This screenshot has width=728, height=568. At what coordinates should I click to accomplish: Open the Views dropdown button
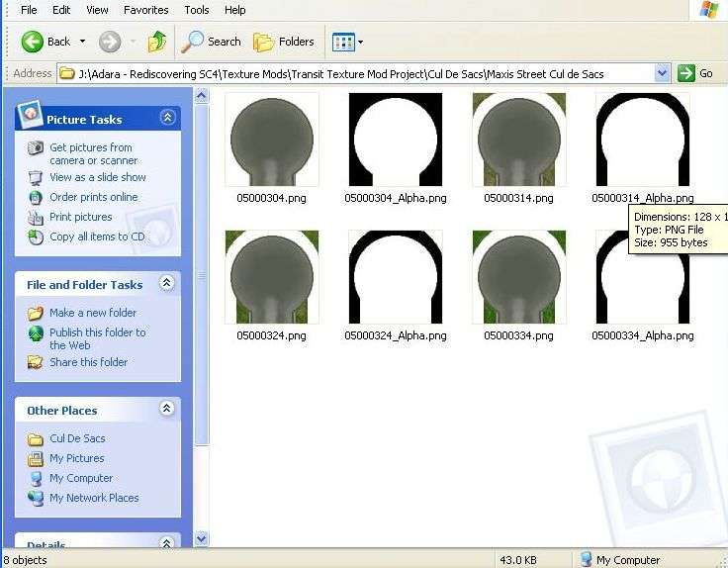[347, 42]
